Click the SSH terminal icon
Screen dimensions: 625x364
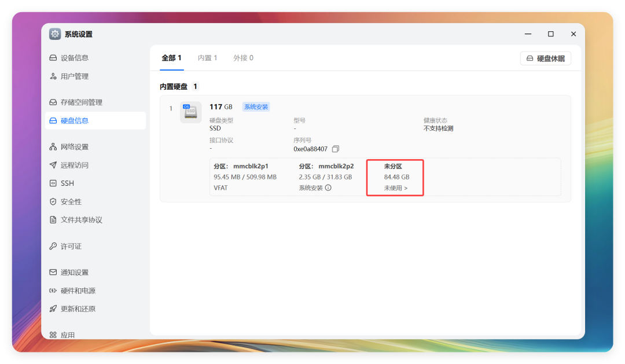[53, 183]
